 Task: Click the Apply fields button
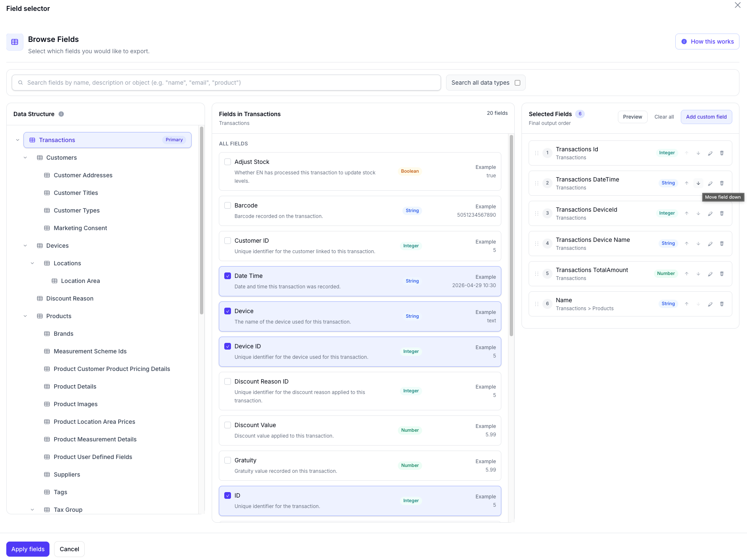coord(28,549)
